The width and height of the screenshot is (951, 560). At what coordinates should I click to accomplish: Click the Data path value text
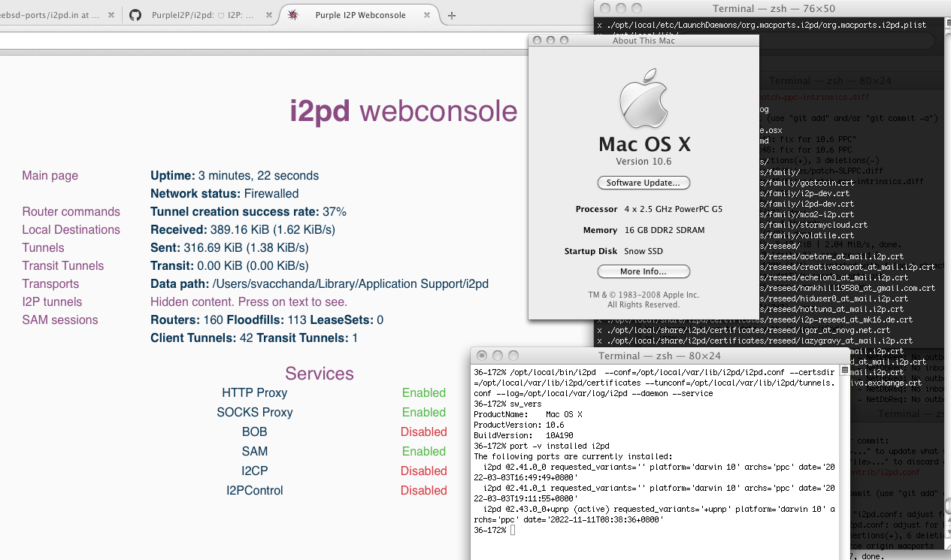click(350, 283)
